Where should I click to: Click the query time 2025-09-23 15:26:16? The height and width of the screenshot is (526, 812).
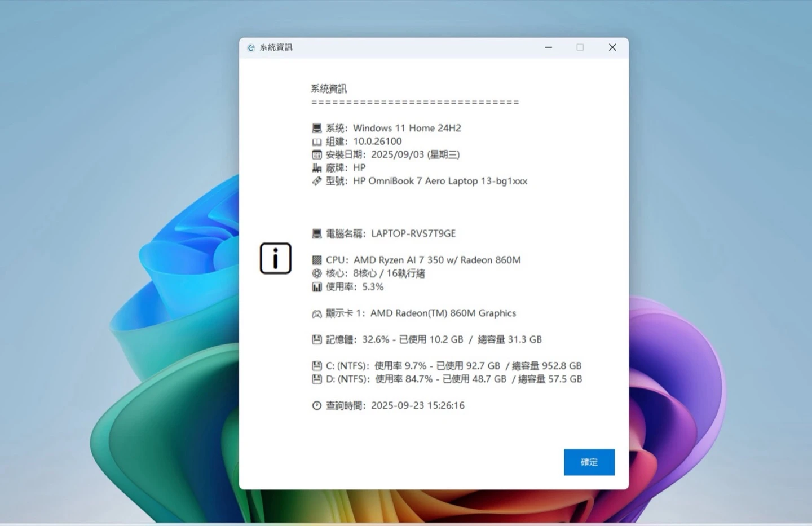(x=418, y=405)
